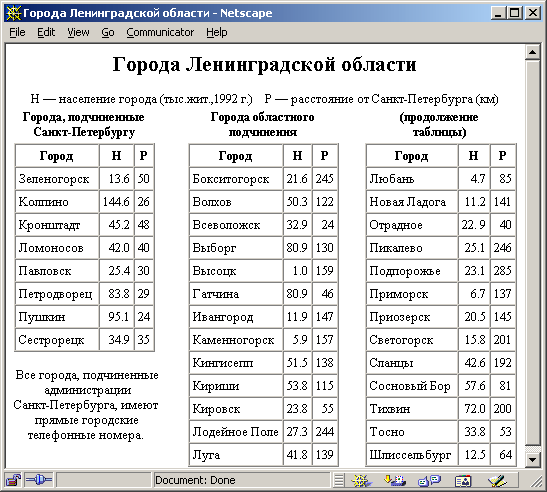Viewport: 547px width, 492px height.
Task: Open the Go menu
Action: (108, 32)
